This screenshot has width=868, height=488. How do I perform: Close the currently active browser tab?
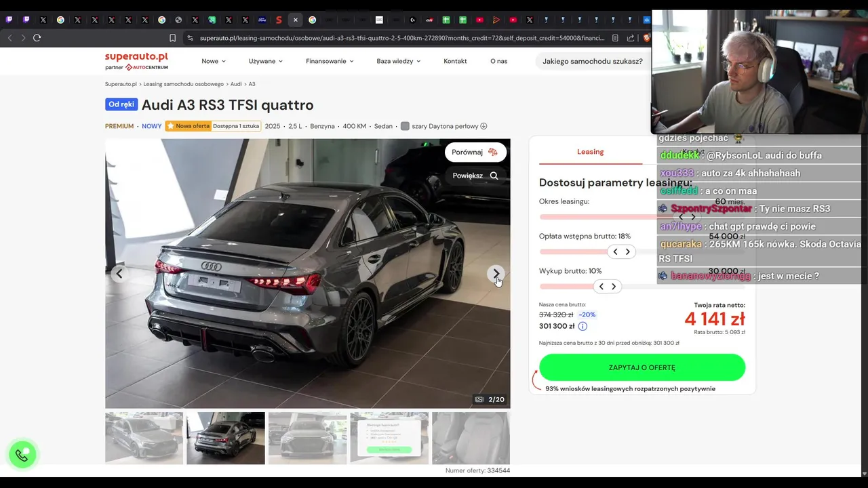295,20
